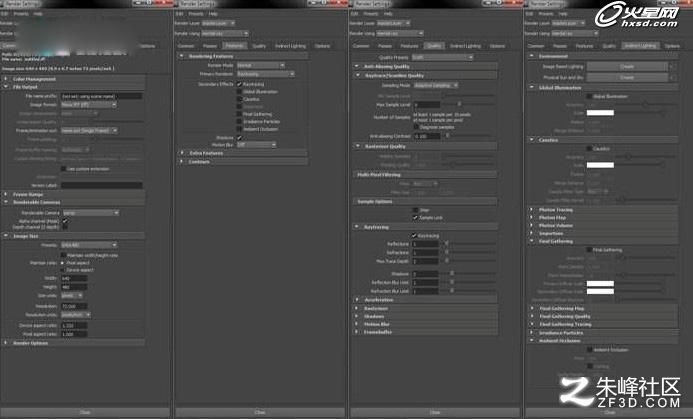
Task: Toggle Alpha channel (Mask) checkbox
Action: coord(65,221)
